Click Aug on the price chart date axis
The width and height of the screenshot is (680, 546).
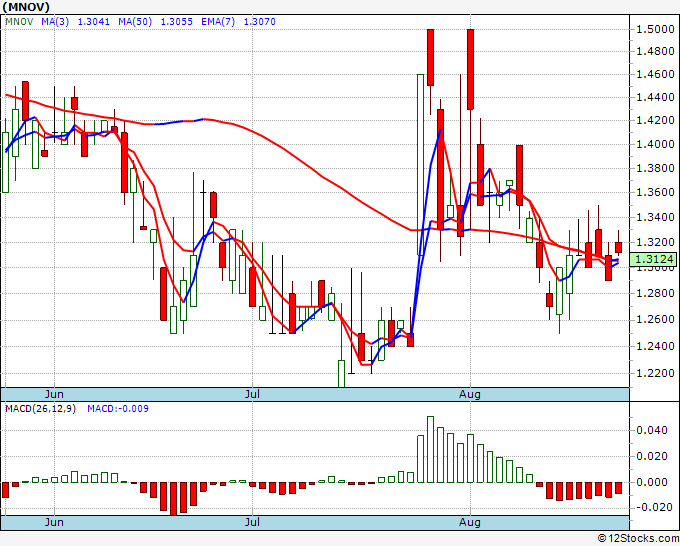point(470,395)
